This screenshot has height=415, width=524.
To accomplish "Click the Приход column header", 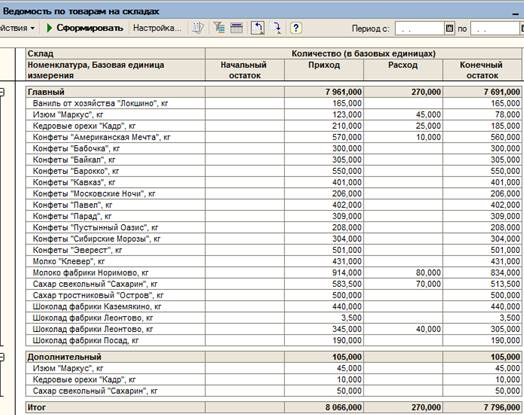I will [324, 70].
